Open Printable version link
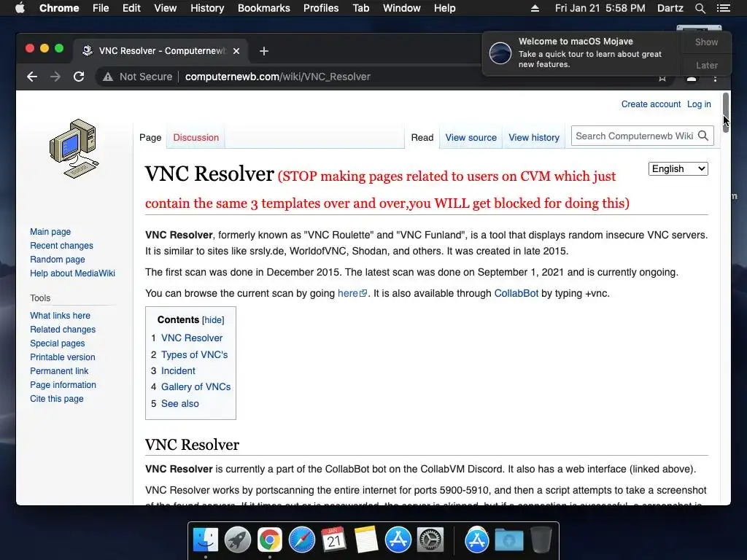This screenshot has height=560, width=747. [63, 357]
